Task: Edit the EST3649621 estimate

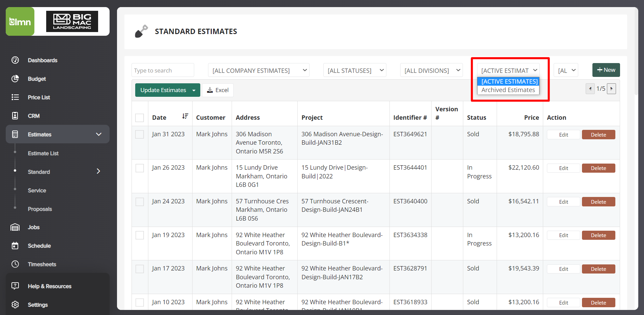Action: click(563, 135)
